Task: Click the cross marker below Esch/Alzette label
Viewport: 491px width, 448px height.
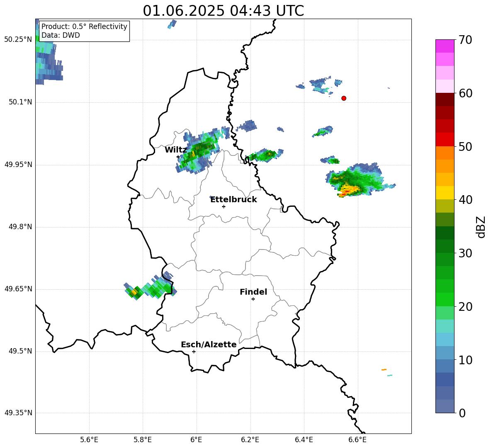Action: click(x=194, y=351)
